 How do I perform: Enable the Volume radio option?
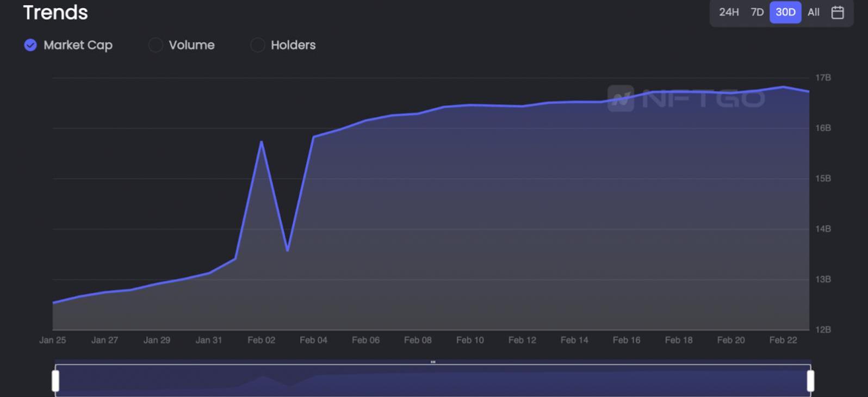(x=156, y=45)
